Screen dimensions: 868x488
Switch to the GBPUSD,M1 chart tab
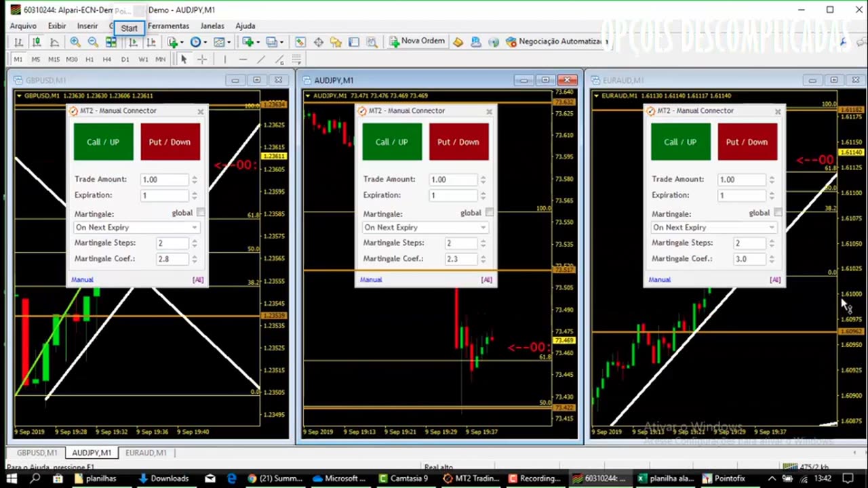(x=37, y=453)
